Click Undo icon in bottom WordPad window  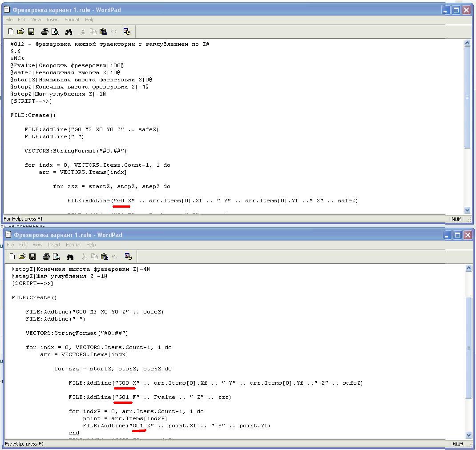coord(115,257)
